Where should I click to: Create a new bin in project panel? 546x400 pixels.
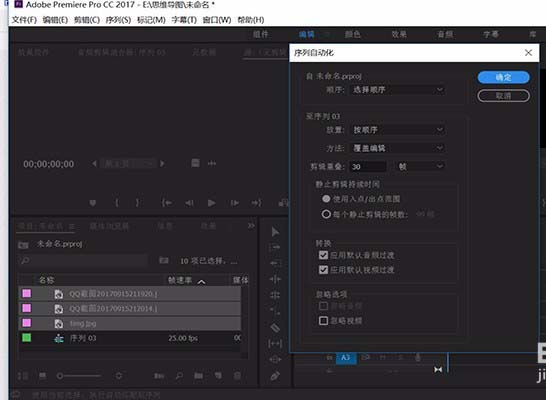tap(198, 376)
